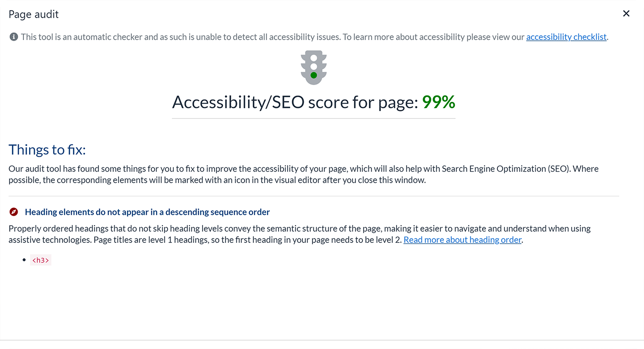This screenshot has width=644, height=349.
Task: Click the green 99% score value
Action: point(439,102)
